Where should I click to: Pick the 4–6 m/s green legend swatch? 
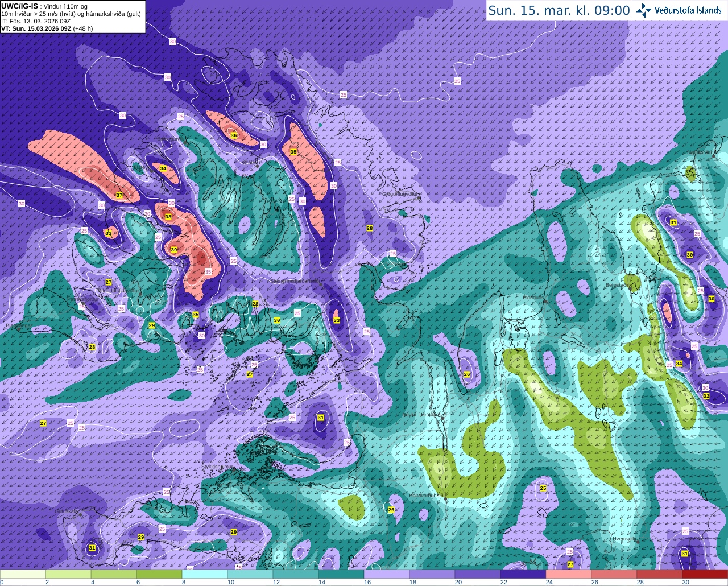(114, 574)
